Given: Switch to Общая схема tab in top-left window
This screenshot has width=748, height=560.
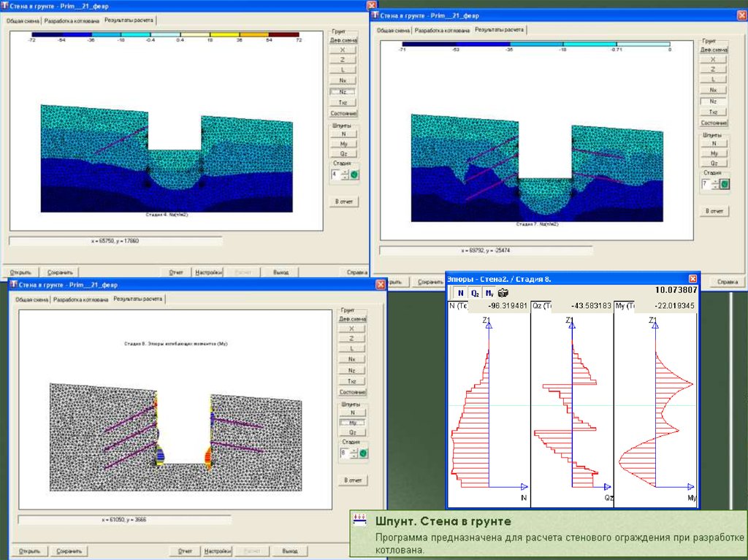Looking at the screenshot, I should [x=23, y=21].
